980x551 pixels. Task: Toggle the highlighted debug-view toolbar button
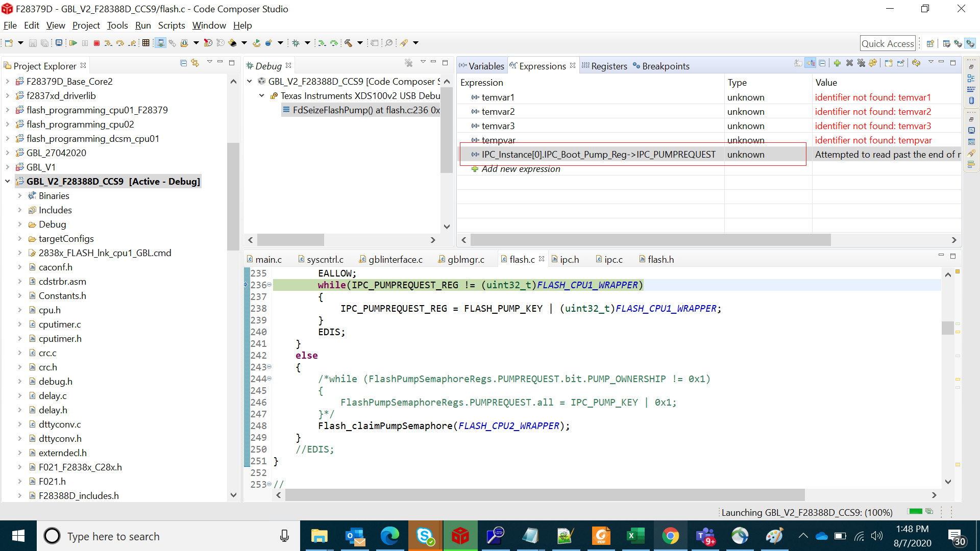click(160, 43)
